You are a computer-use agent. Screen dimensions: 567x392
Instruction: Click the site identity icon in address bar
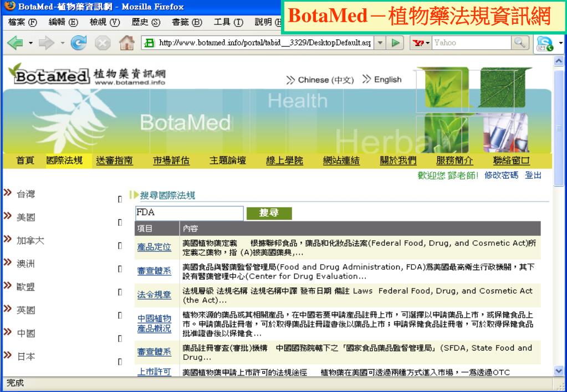[149, 43]
